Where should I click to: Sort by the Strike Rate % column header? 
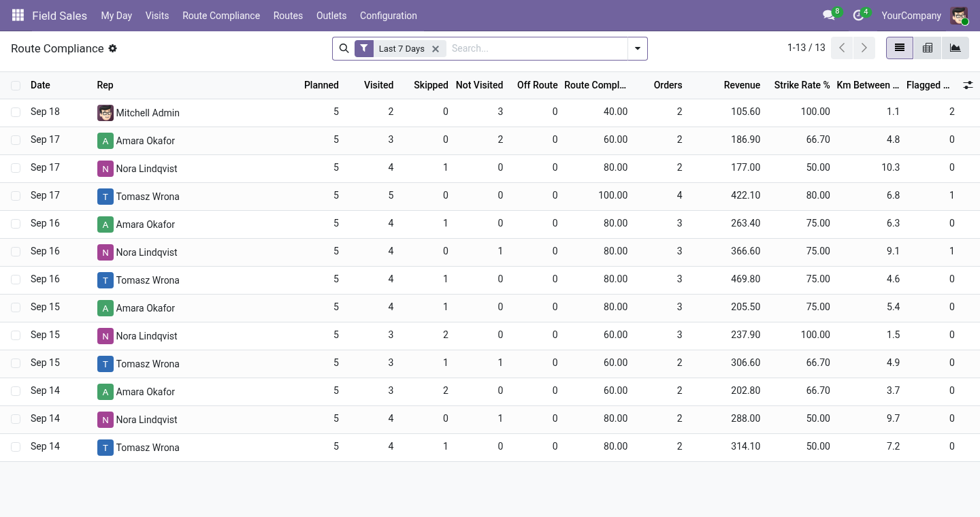click(802, 85)
